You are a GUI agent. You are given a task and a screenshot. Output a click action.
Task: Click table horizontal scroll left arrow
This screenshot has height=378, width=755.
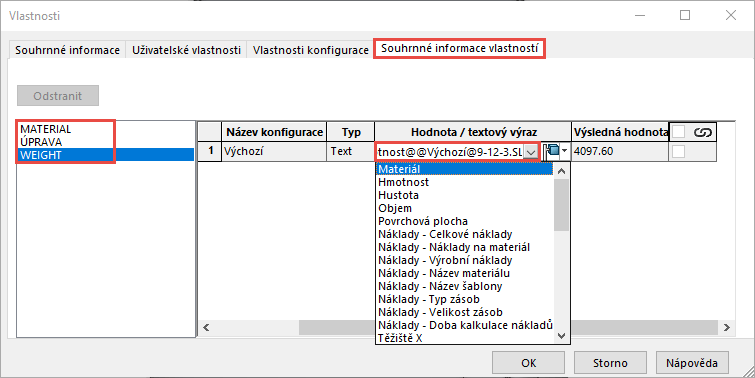[x=206, y=327]
